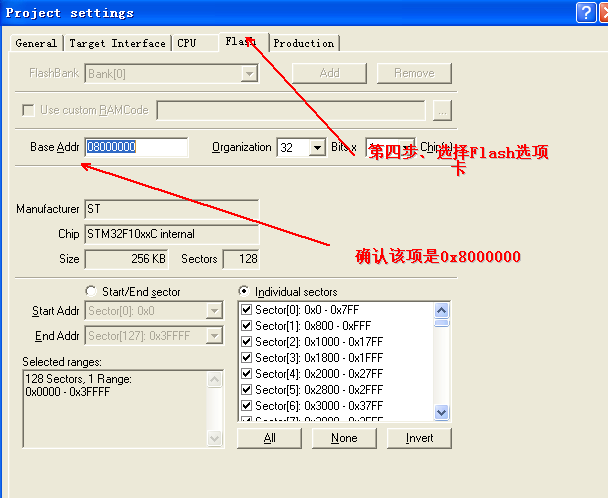Select the Flash tab
This screenshot has width=608, height=498.
(244, 42)
